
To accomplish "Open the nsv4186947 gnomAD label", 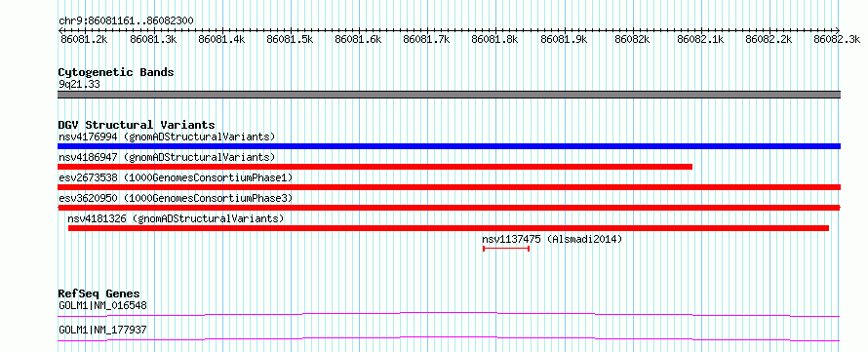I will coord(167,157).
